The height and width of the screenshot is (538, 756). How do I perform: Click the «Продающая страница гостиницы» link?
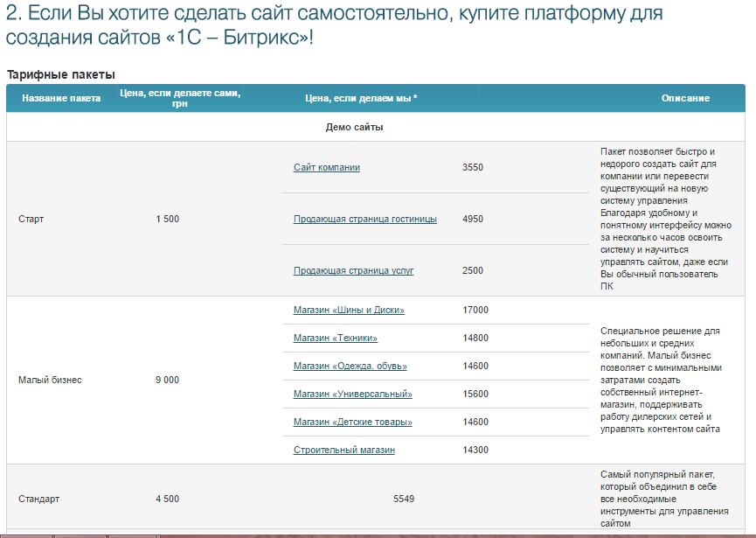(x=364, y=219)
